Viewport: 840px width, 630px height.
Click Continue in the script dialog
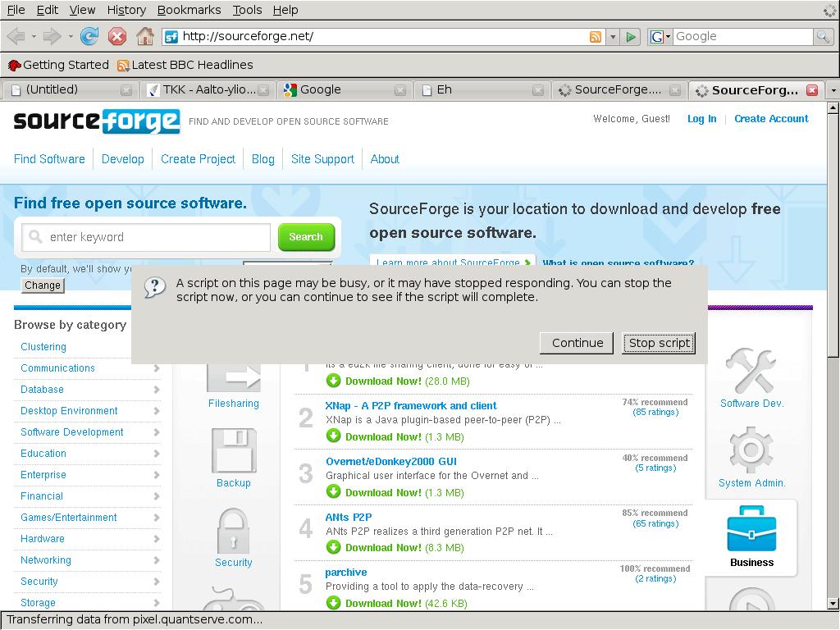[x=577, y=343]
